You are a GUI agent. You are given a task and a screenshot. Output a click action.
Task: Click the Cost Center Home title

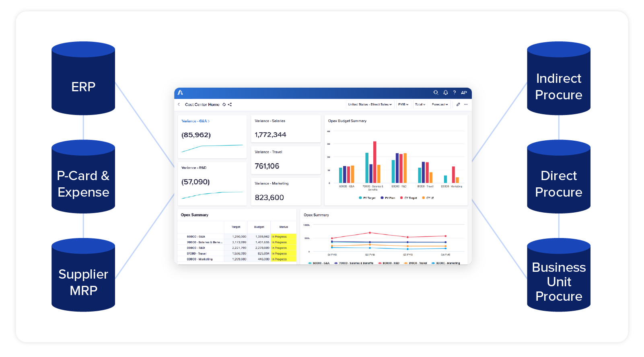[202, 105]
